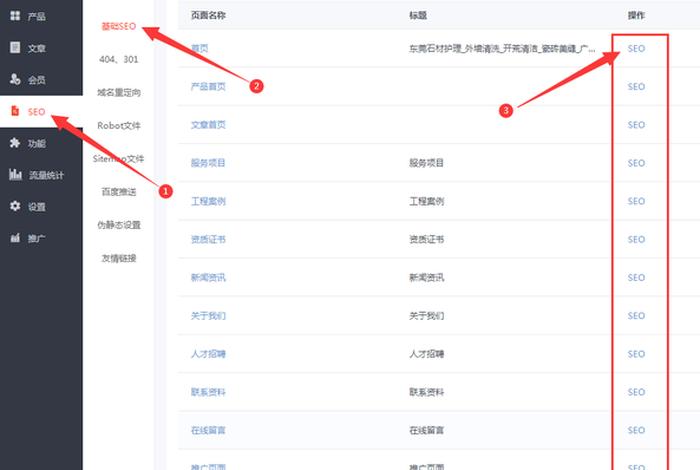700x470 pixels.
Task: Open the 关于我们 page name link
Action: 208,316
